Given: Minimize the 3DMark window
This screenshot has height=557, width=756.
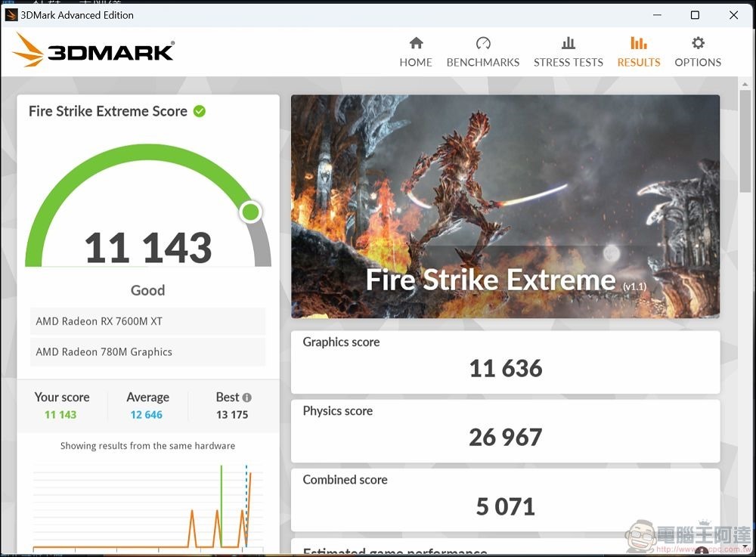Looking at the screenshot, I should coord(657,15).
